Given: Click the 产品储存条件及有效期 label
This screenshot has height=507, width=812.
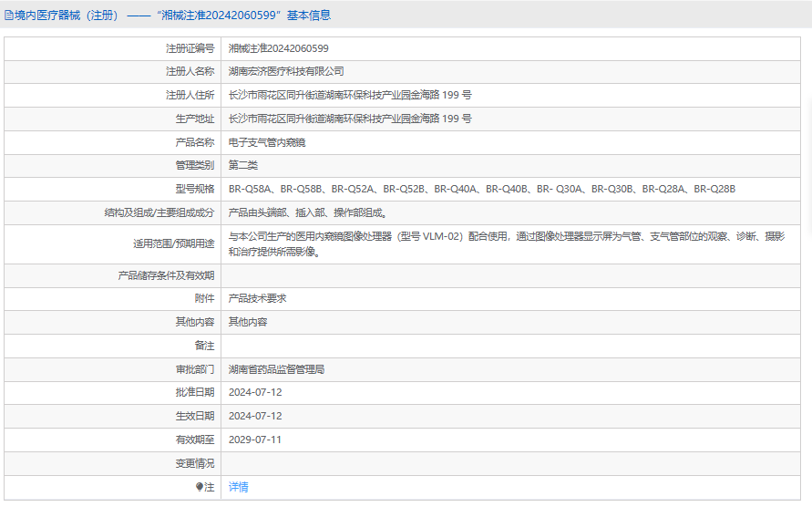Looking at the screenshot, I should (166, 275).
